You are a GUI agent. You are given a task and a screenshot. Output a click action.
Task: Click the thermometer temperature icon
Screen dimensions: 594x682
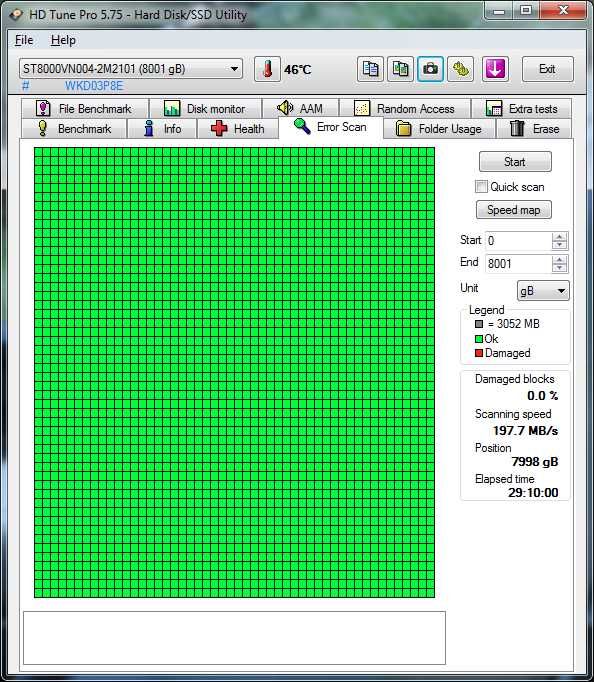point(267,69)
